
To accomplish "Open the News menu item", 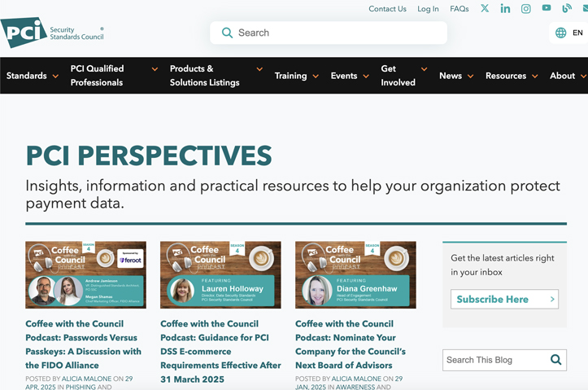I will (x=451, y=76).
